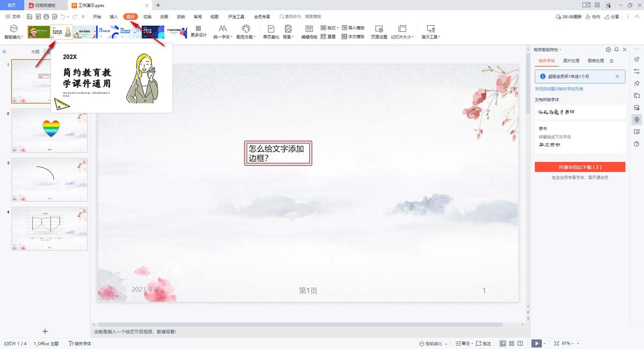
Task: Click 本文模板 document template
Action: (x=353, y=37)
